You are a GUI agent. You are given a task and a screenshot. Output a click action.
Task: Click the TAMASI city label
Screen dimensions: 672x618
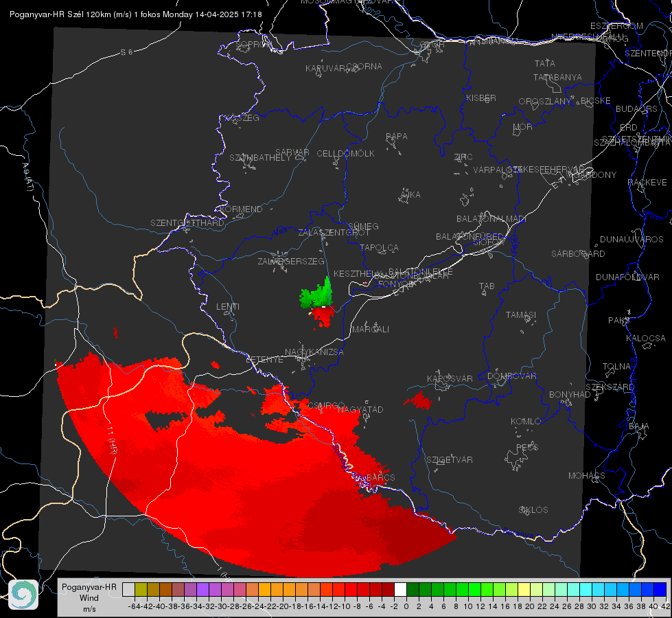(x=521, y=314)
